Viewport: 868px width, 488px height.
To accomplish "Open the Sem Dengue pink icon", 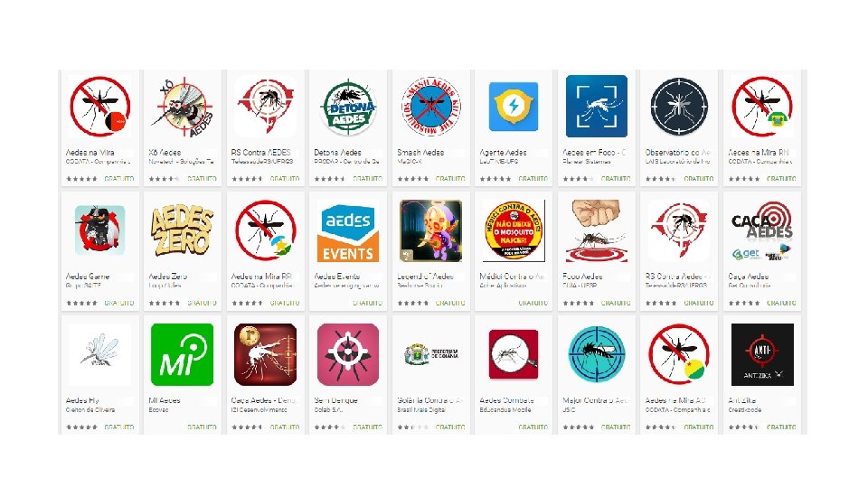I will pos(348,354).
